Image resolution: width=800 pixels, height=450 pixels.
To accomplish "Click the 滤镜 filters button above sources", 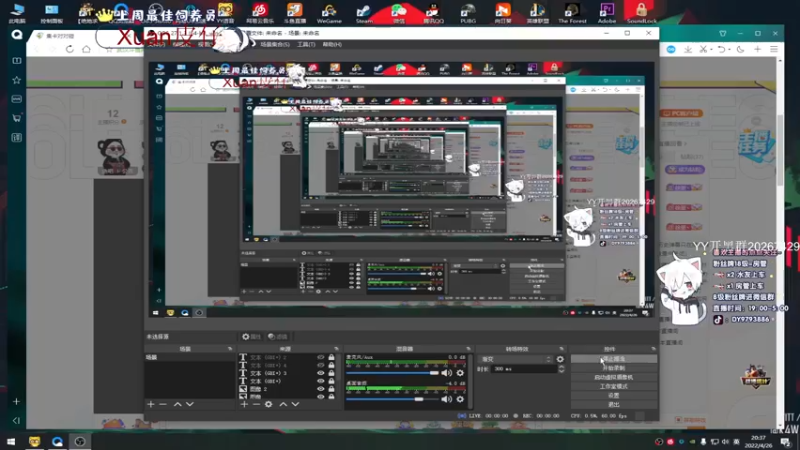I will [x=278, y=337].
